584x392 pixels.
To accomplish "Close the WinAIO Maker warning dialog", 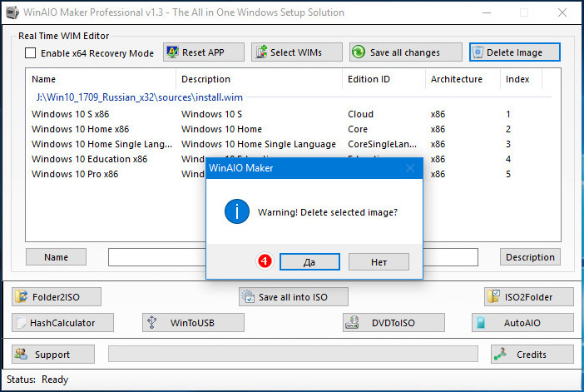I will 410,168.
